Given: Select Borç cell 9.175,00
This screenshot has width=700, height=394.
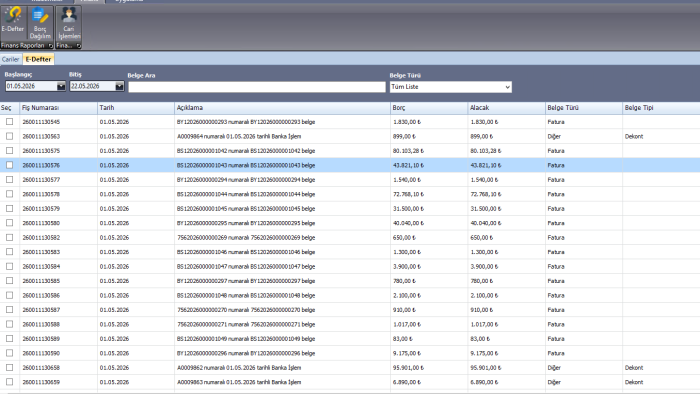Looking at the screenshot, I should pos(429,353).
